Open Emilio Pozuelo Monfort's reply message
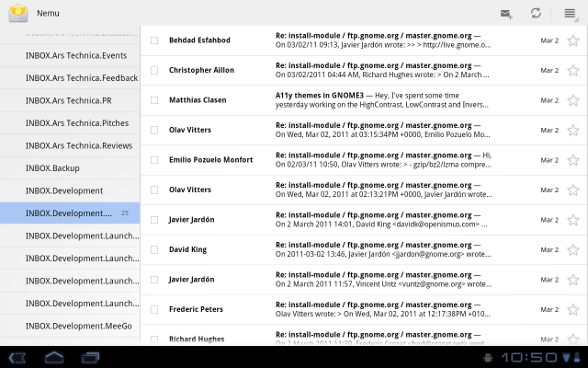This screenshot has height=368, width=588. coord(364,160)
